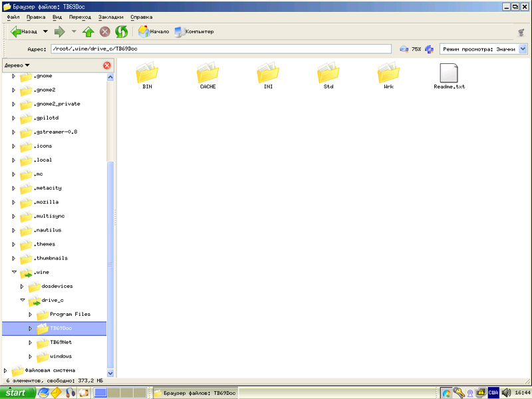
Task: Expand the .mozilla tree node
Action: pos(13,202)
